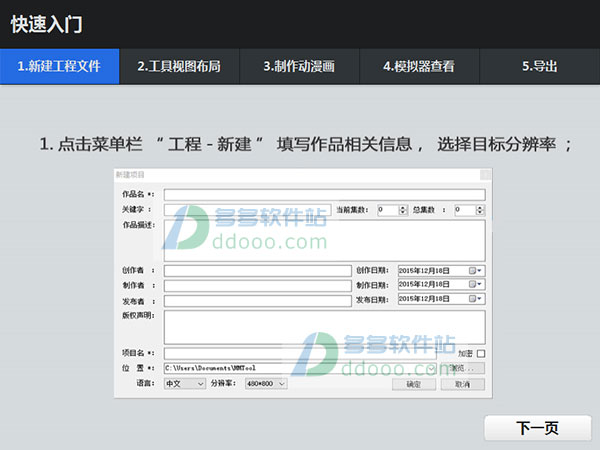This screenshot has width=600, height=450.
Task: Switch to the 2.工具视图布局 tab
Action: pos(179,67)
